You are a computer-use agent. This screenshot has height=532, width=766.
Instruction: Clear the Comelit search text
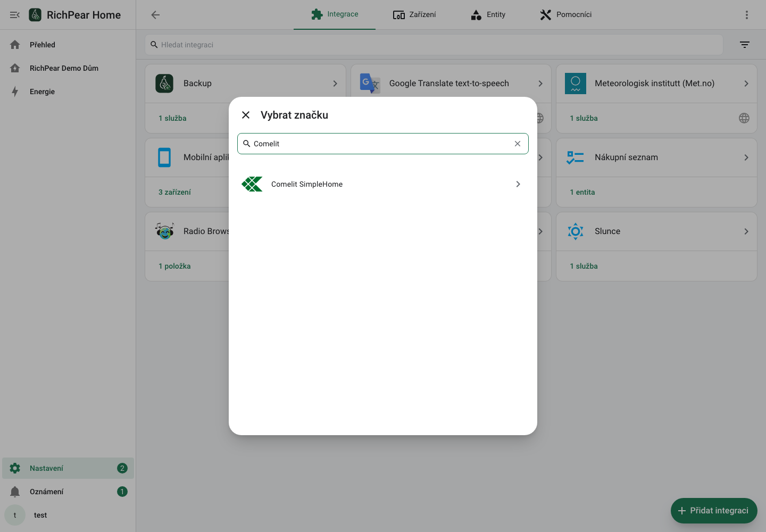tap(518, 144)
